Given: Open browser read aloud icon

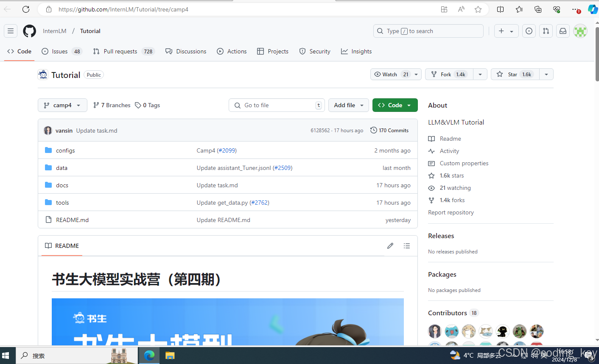Looking at the screenshot, I should (461, 9).
